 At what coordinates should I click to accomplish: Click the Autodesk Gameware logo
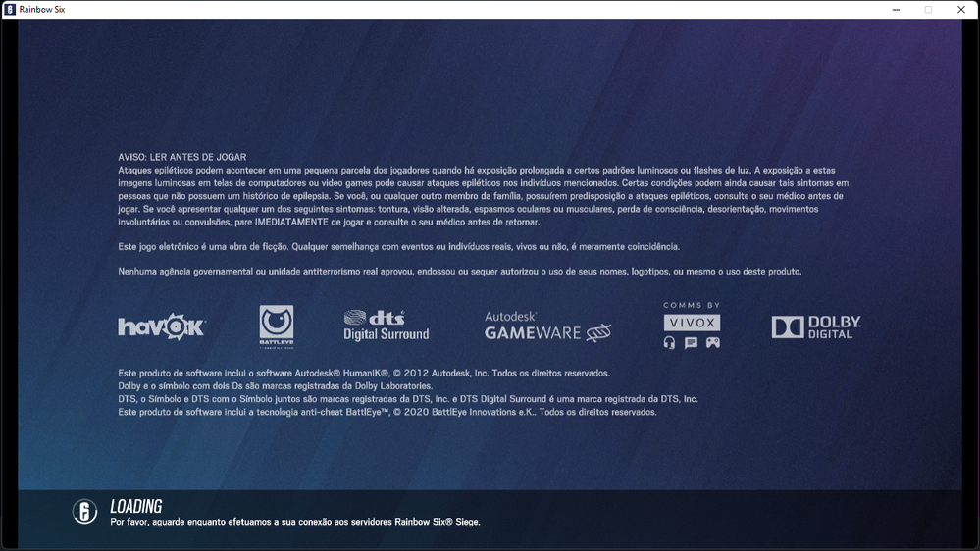point(547,326)
